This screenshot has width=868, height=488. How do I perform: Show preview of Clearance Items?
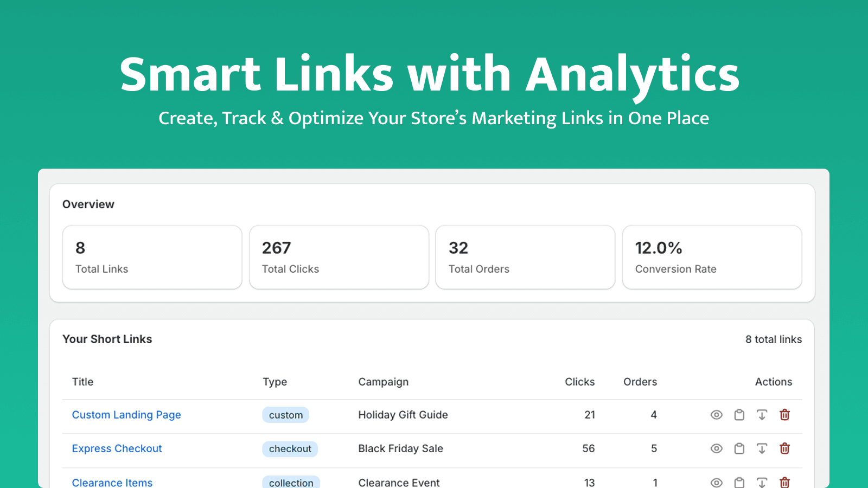[716, 482]
